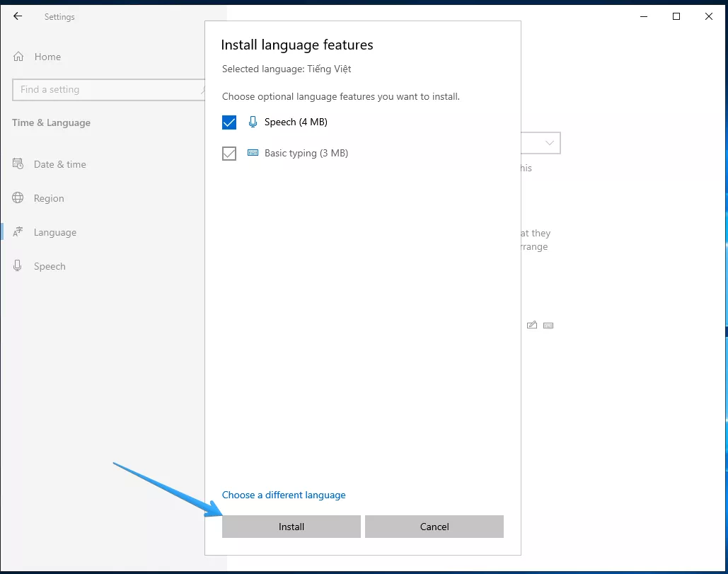Click the Find a setting search box
The height and width of the screenshot is (574, 728).
click(x=106, y=90)
